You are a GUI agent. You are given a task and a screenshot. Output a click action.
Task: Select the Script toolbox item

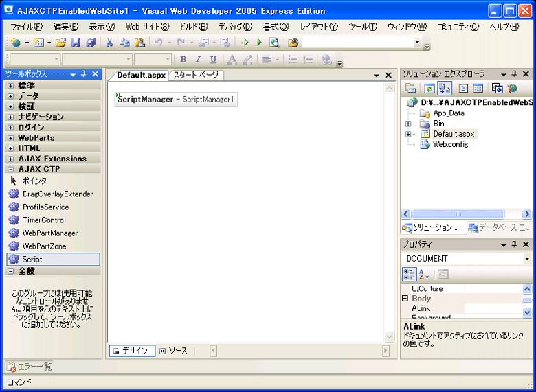click(54, 260)
